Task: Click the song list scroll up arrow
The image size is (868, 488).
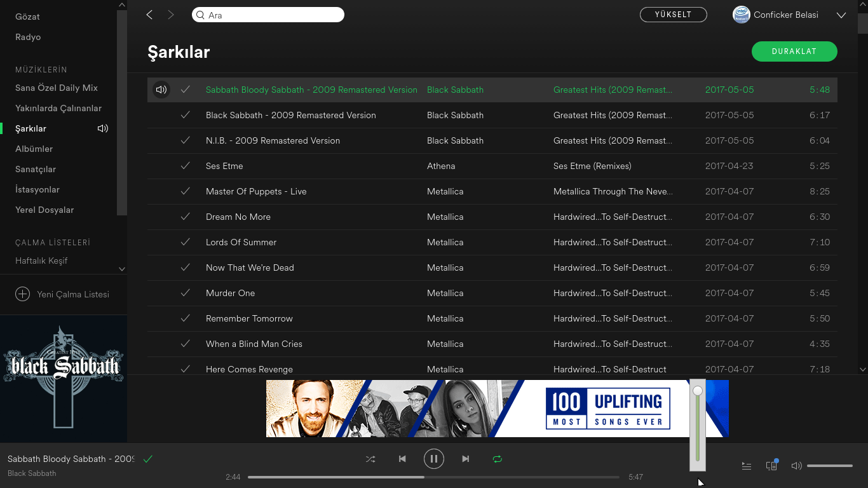Action: (x=863, y=4)
